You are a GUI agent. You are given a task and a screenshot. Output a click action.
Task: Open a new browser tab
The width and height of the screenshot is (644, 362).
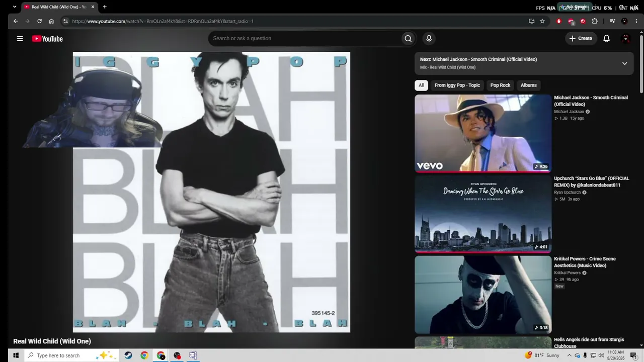click(x=105, y=7)
